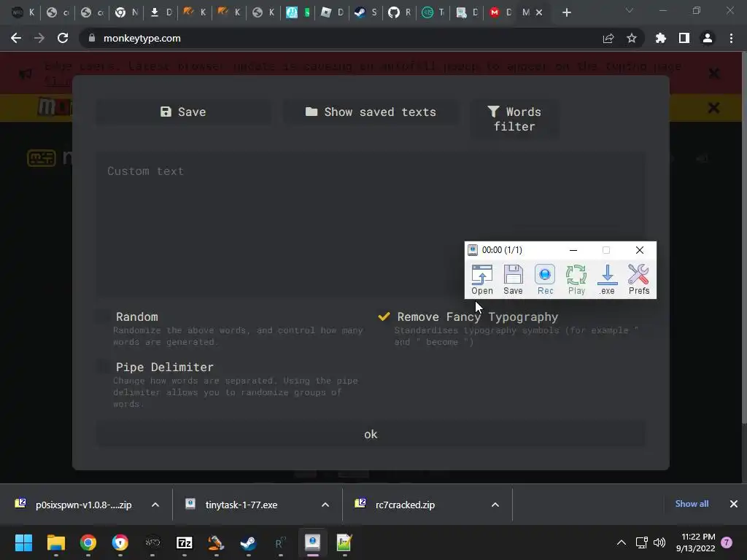Open the tab search chevron
The height and width of the screenshot is (560, 747).
[630, 10]
